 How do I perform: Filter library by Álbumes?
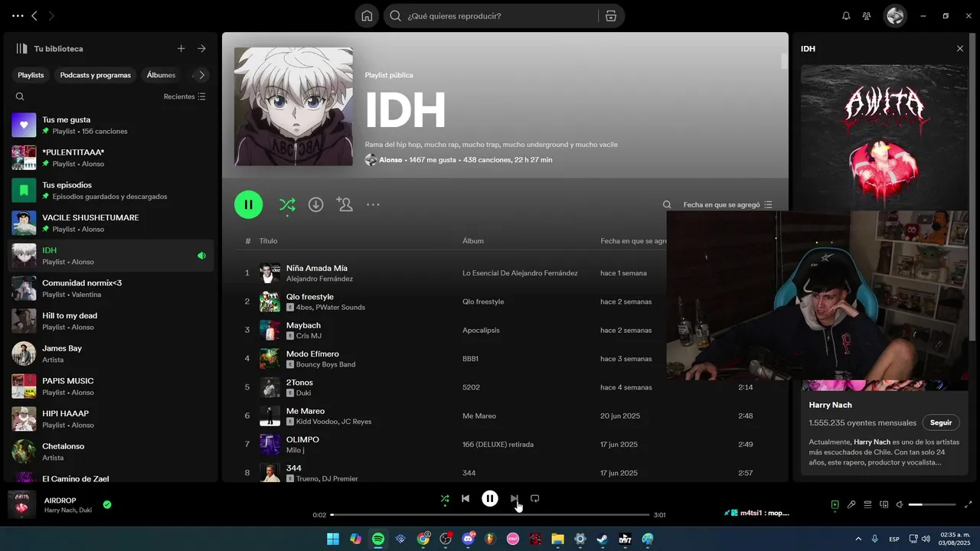point(162,75)
